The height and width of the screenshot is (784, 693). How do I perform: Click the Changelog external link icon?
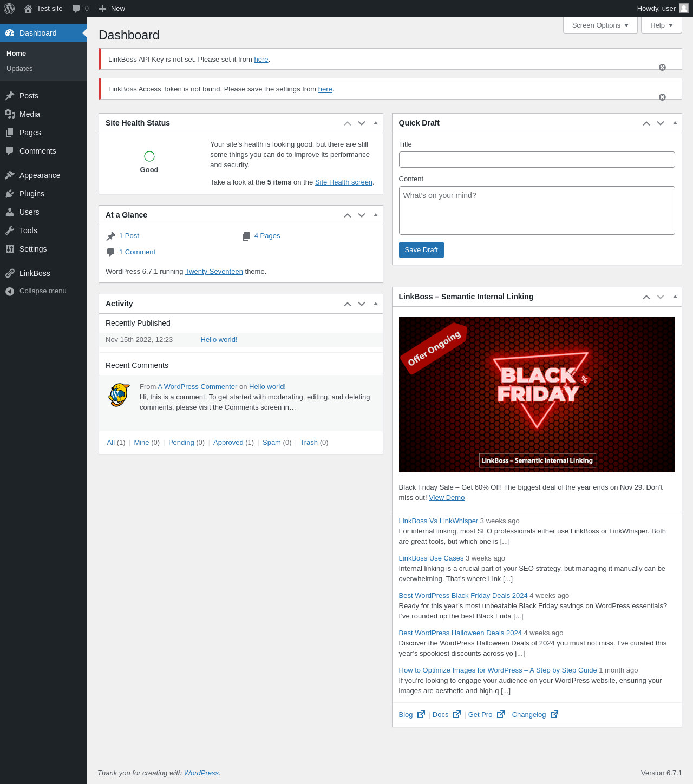(554, 714)
